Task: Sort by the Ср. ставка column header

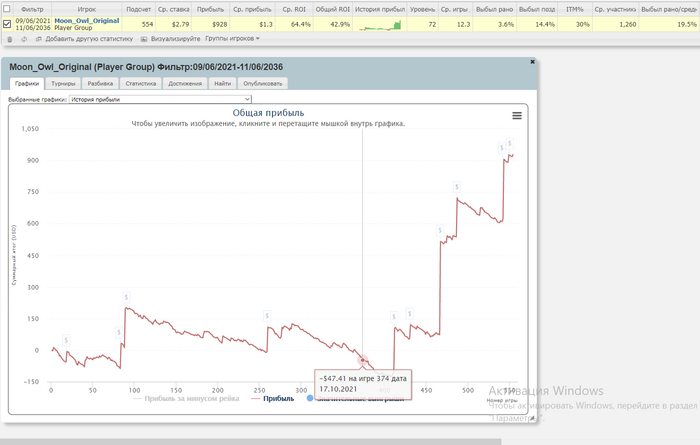Action: coord(174,9)
